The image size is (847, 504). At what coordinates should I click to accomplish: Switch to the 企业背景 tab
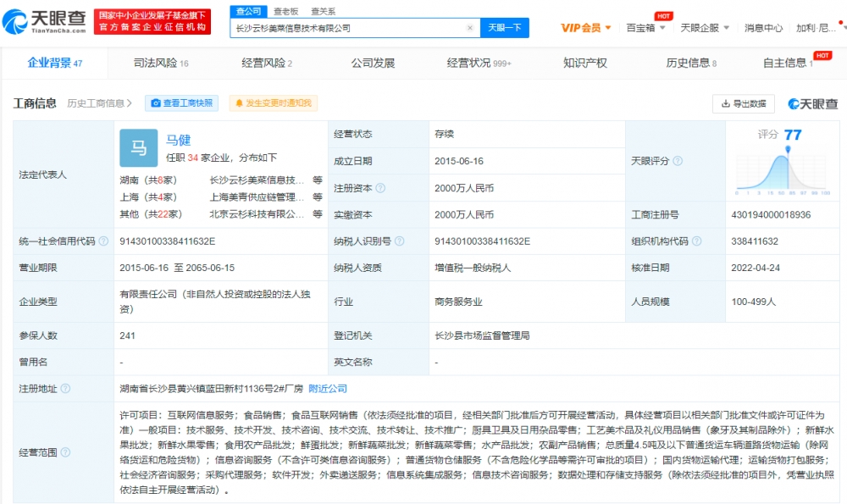click(x=54, y=64)
